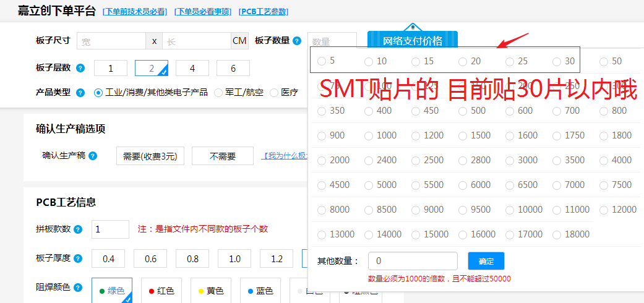The height and width of the screenshot is (303, 644).
Task: Select 4 layer board option
Action: coord(192,68)
